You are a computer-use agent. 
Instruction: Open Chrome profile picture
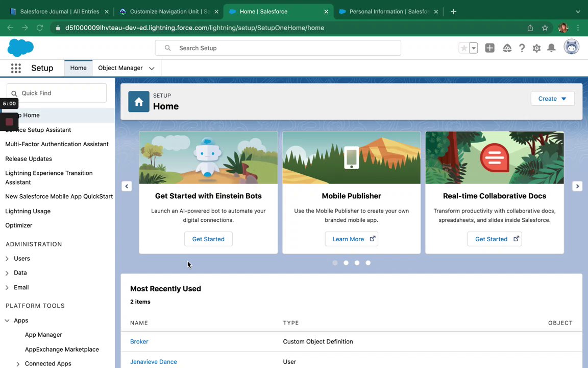tap(563, 28)
